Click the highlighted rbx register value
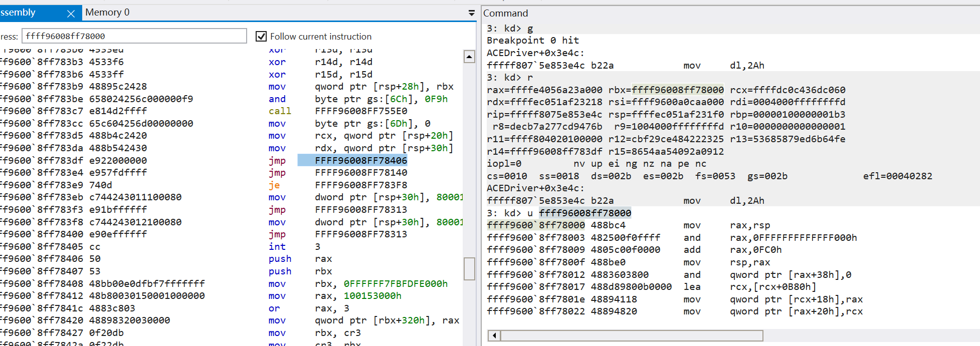 tap(677, 90)
